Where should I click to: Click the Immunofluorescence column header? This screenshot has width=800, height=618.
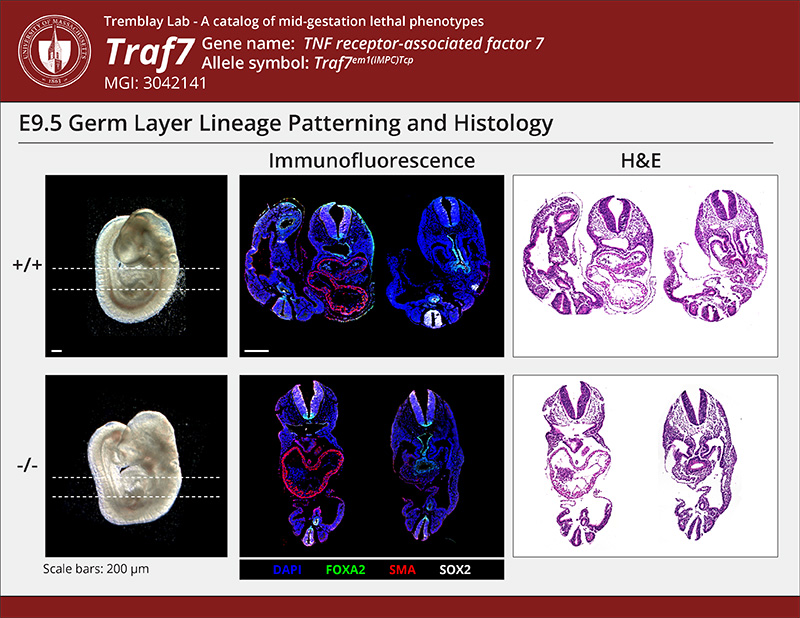[371, 160]
